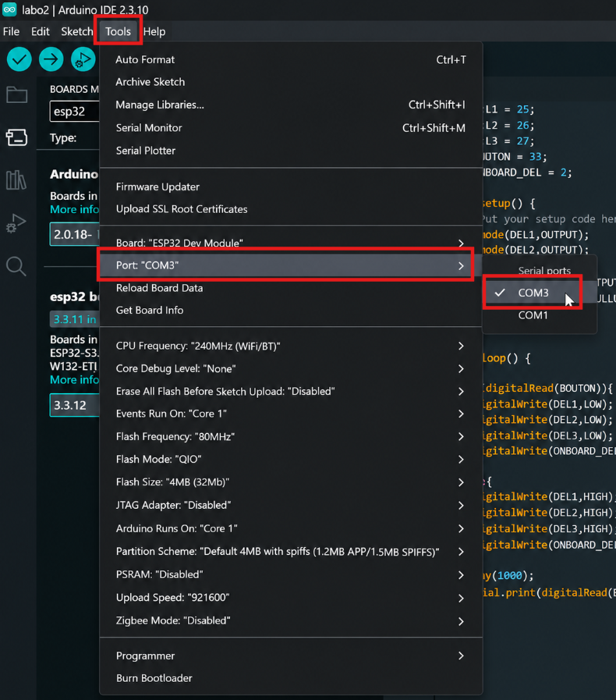Open the Debug sidebar panel icon
Viewport: 616px width, 700px height.
17,223
